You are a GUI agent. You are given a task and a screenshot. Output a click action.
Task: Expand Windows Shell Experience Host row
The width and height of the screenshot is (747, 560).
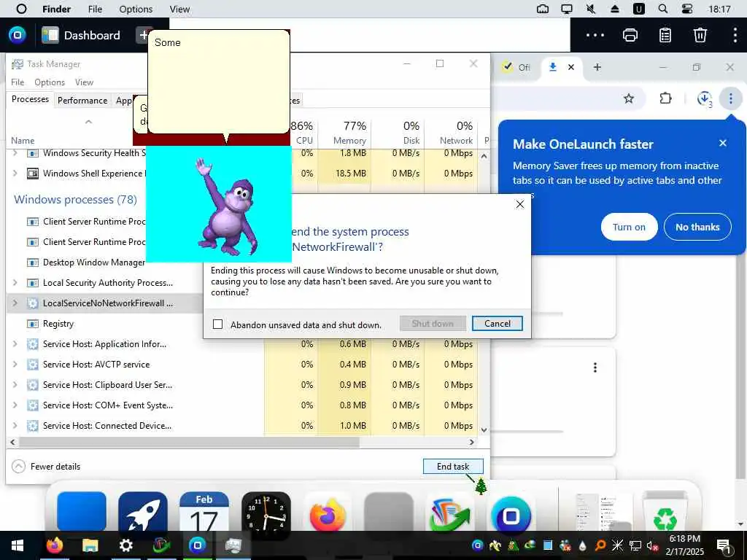pyautogui.click(x=15, y=174)
